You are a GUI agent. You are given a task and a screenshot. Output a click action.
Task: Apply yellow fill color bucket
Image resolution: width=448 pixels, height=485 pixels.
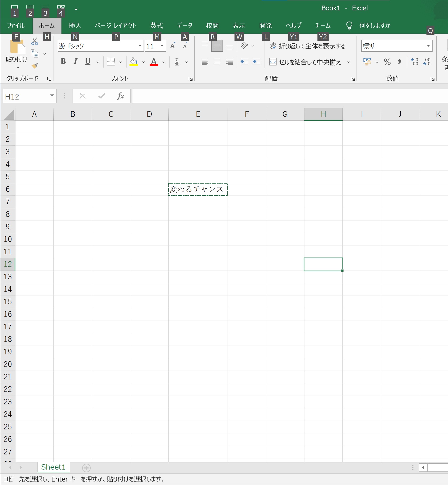coord(134,62)
